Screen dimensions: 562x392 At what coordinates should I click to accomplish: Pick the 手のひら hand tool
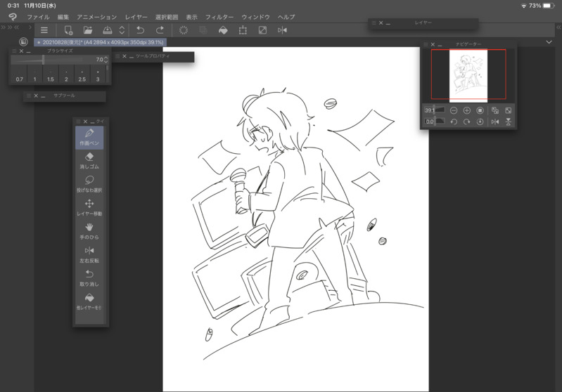[x=89, y=230]
